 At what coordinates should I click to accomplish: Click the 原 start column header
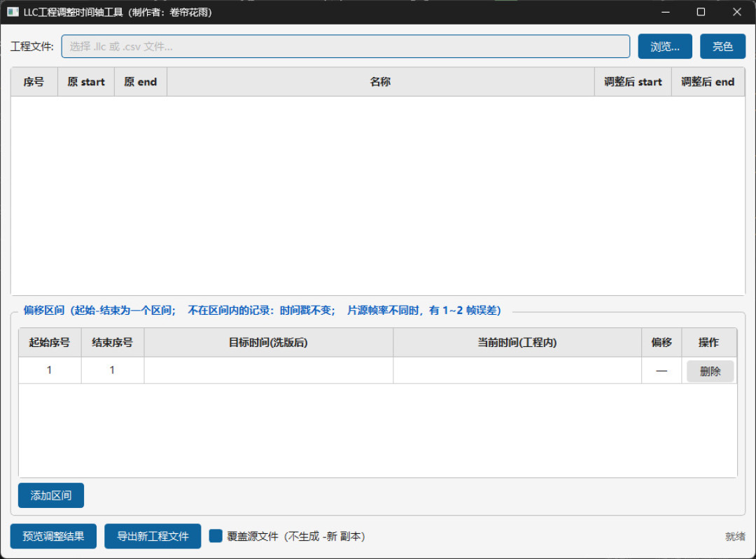point(86,82)
